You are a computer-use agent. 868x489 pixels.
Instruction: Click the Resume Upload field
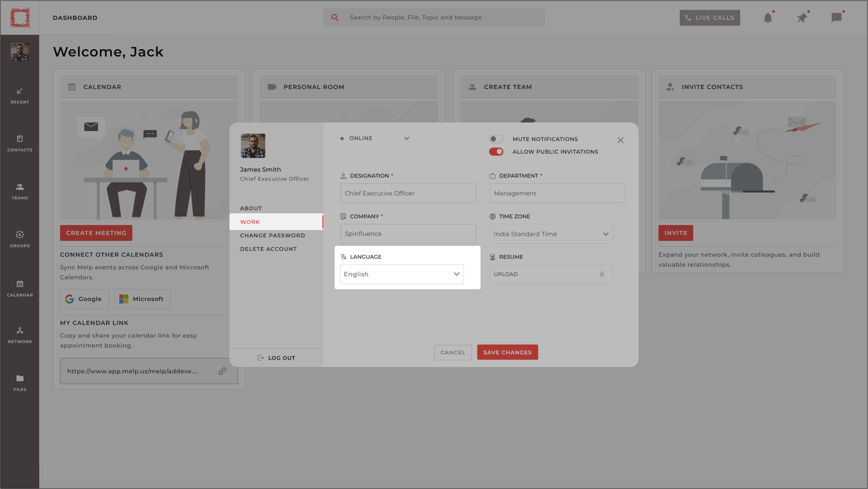point(551,274)
